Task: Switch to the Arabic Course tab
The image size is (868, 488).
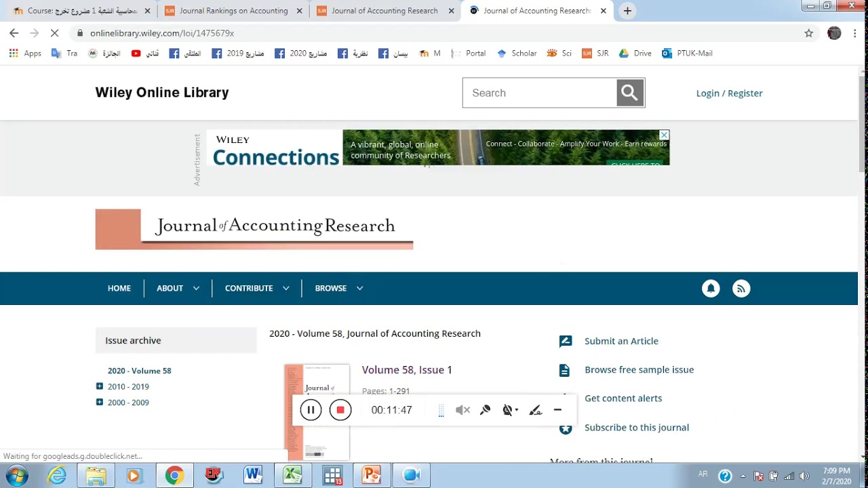Action: point(80,11)
